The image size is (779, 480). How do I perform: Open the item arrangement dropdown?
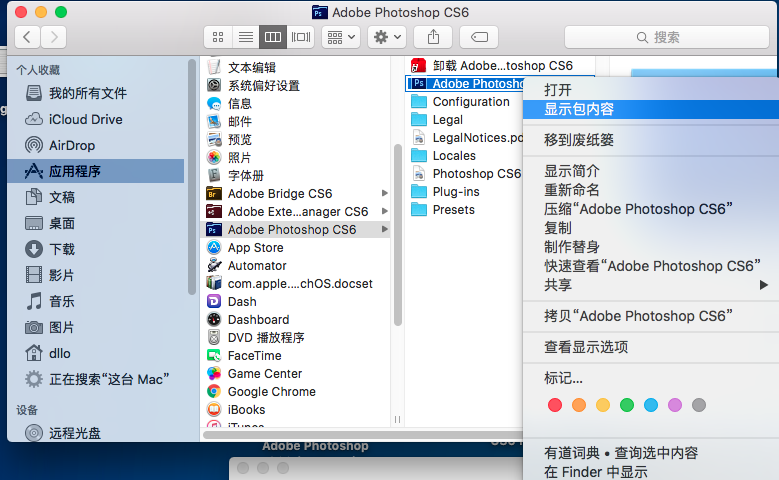[341, 37]
